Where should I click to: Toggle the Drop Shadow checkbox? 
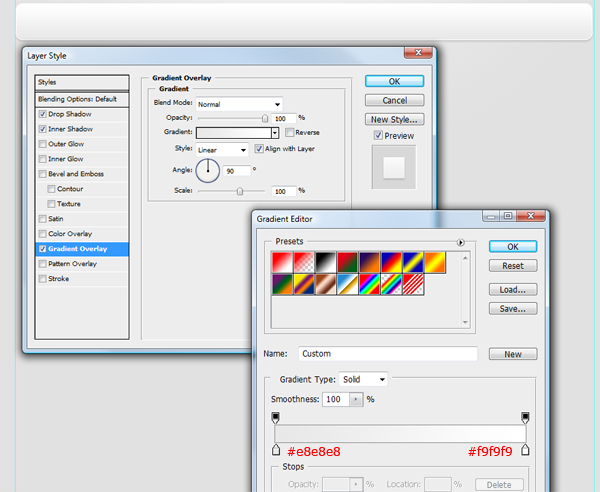(x=43, y=114)
